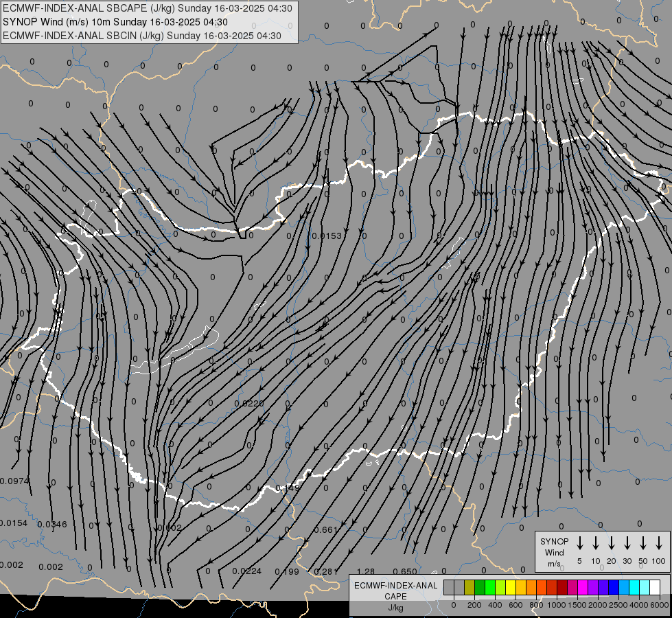This screenshot has width=672, height=618.
Task: Click the 0.0224 value on the map
Action: 247,571
